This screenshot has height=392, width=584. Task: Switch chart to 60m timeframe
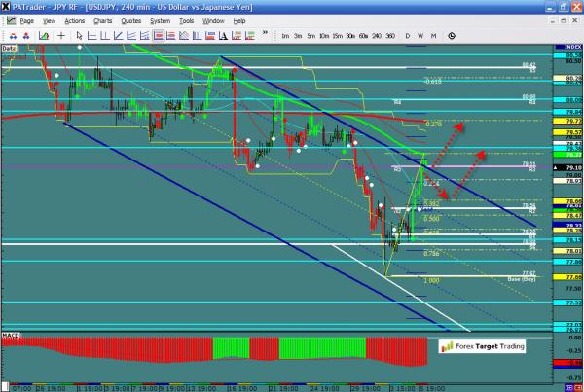363,35
